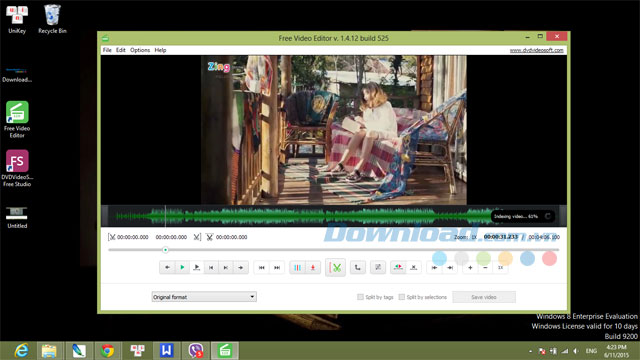Image resolution: width=640 pixels, height=360 pixels.
Task: Click the ENG language indicator in tray
Action: coord(591,351)
